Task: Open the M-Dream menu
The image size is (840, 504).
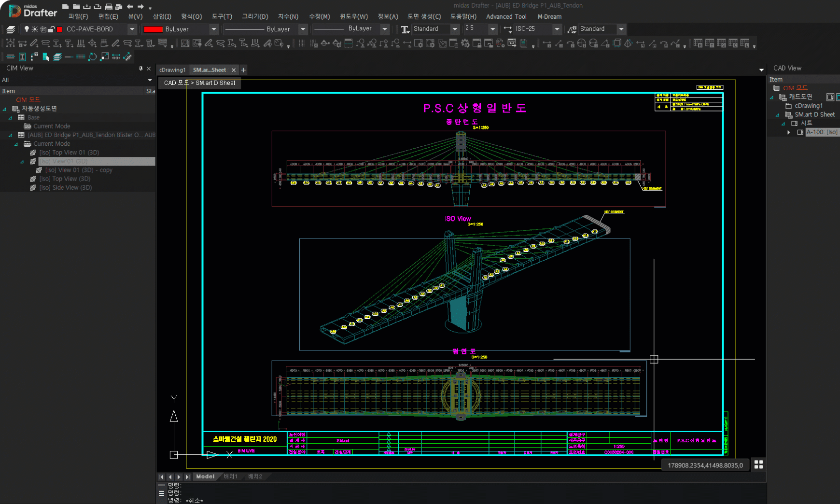Action: tap(549, 16)
